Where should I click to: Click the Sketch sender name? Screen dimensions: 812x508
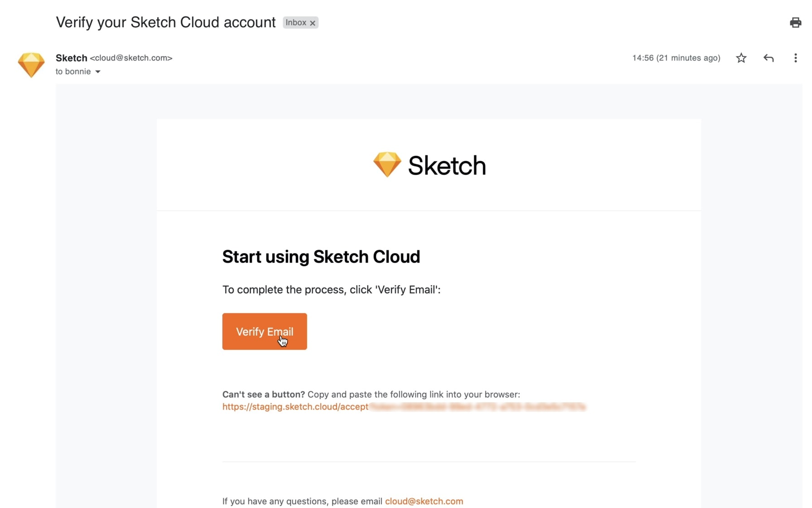pyautogui.click(x=71, y=58)
